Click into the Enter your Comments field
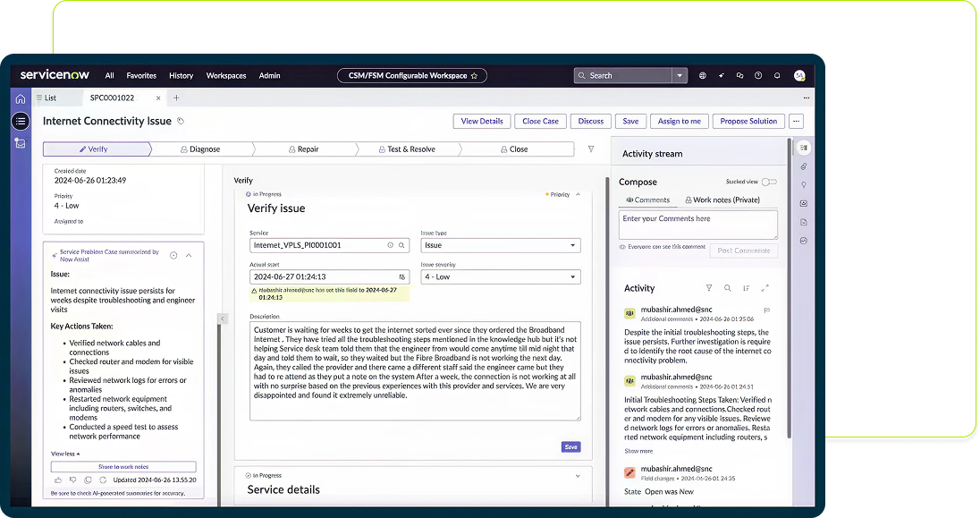The height and width of the screenshot is (518, 980). pyautogui.click(x=697, y=224)
